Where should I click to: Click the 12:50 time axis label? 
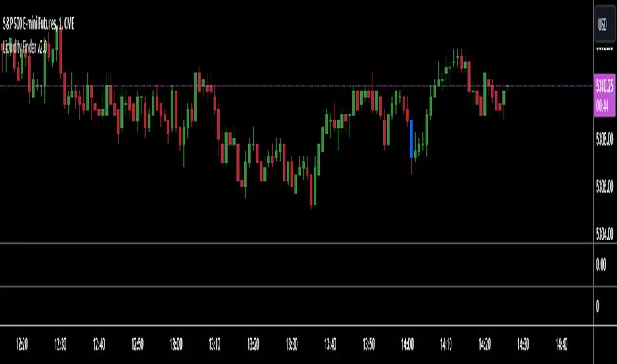point(137,345)
